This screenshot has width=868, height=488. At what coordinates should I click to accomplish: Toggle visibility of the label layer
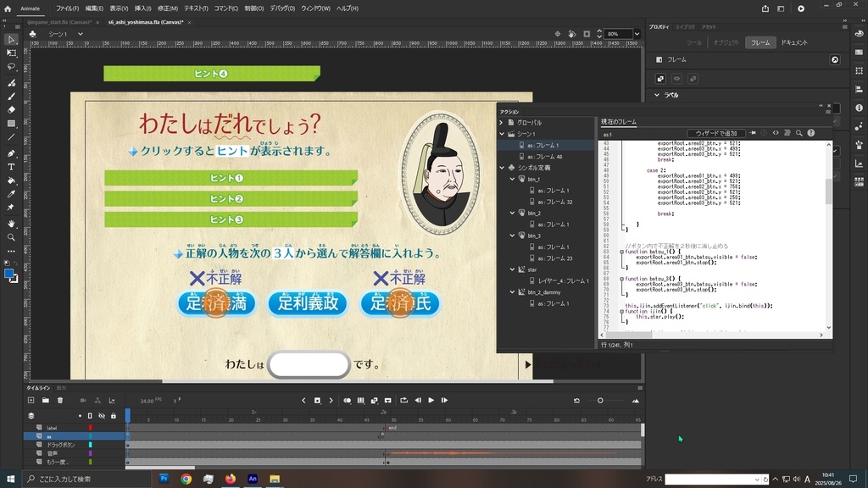(102, 428)
